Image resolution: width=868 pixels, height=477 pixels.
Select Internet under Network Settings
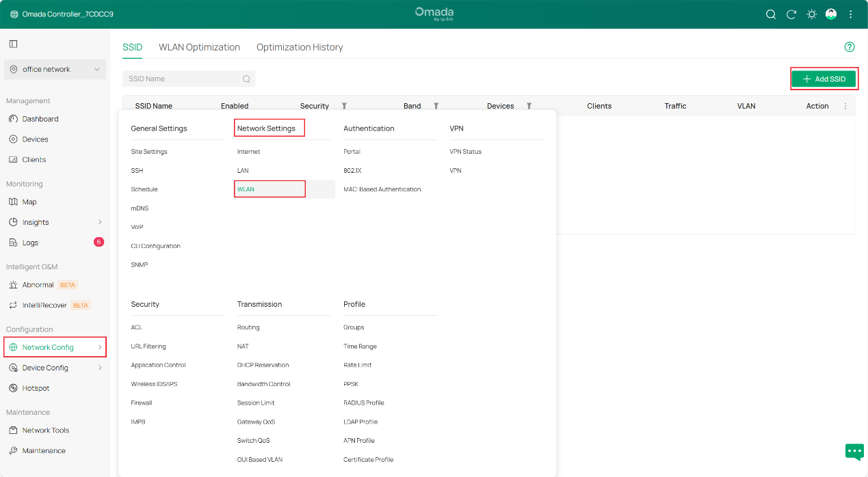pyautogui.click(x=248, y=152)
